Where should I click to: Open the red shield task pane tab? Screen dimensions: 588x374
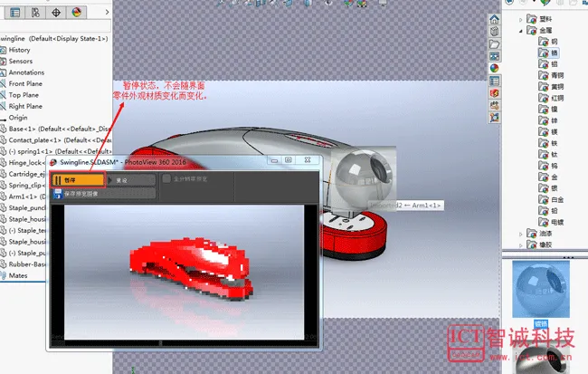coord(494,92)
